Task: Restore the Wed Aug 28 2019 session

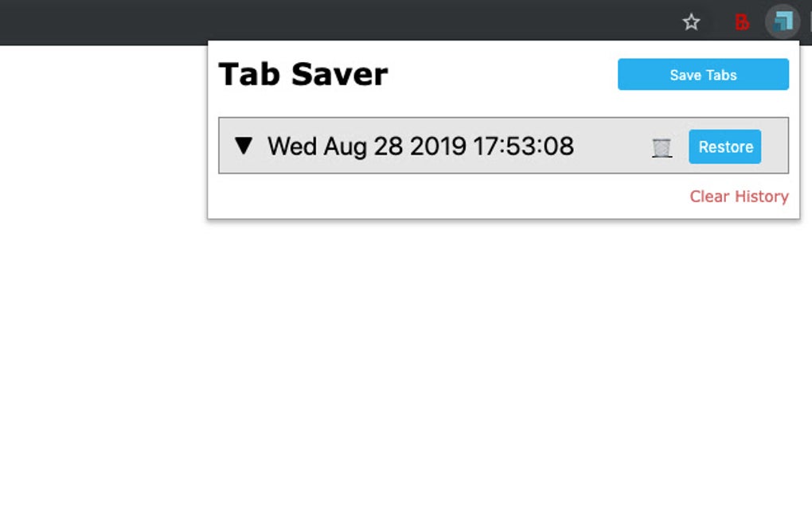Action: [724, 147]
